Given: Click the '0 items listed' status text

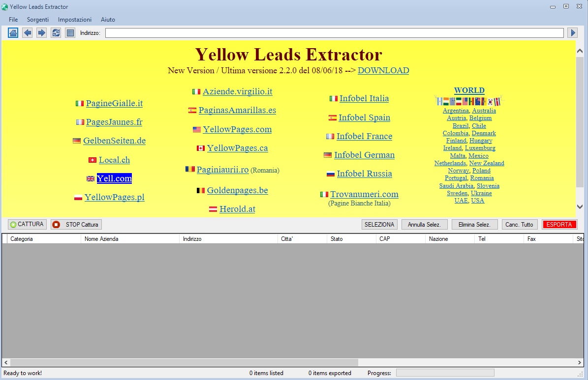Looking at the screenshot, I should click(x=266, y=373).
